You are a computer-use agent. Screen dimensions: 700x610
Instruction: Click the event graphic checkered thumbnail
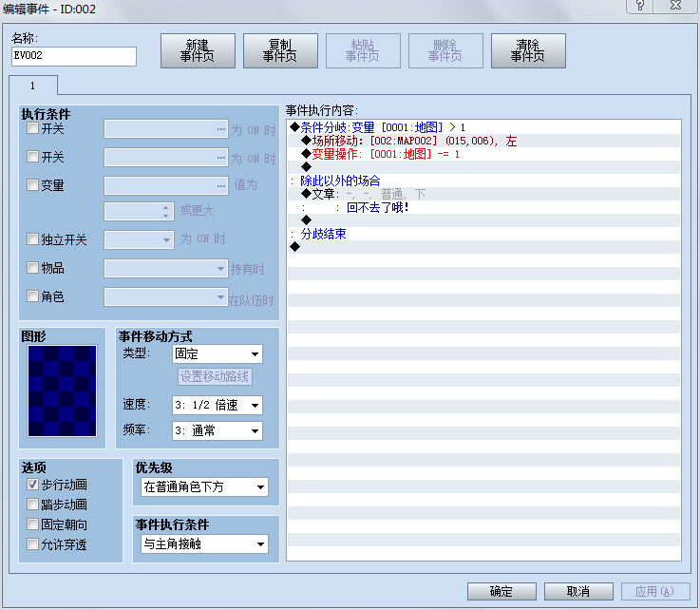(62, 391)
